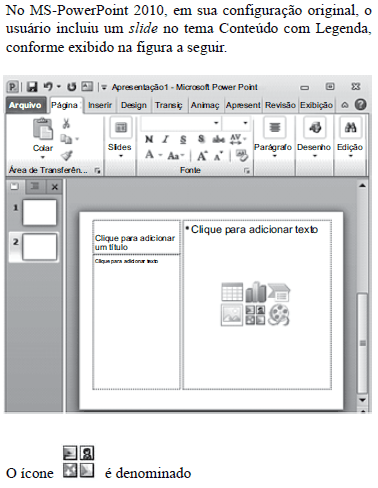Insert a table via placeholder icon
This screenshot has height=488, width=378.
pyautogui.click(x=232, y=292)
